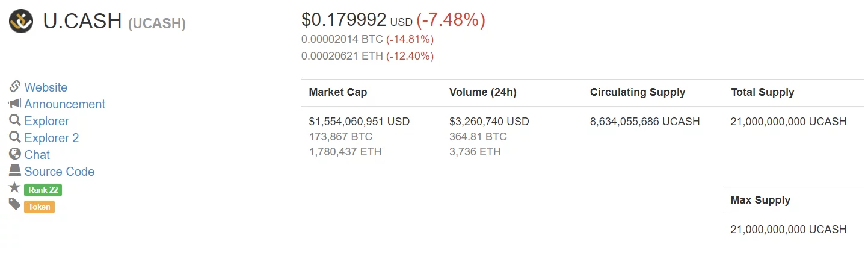Open the Chat link
Image resolution: width=868 pixels, height=253 pixels.
pos(37,155)
